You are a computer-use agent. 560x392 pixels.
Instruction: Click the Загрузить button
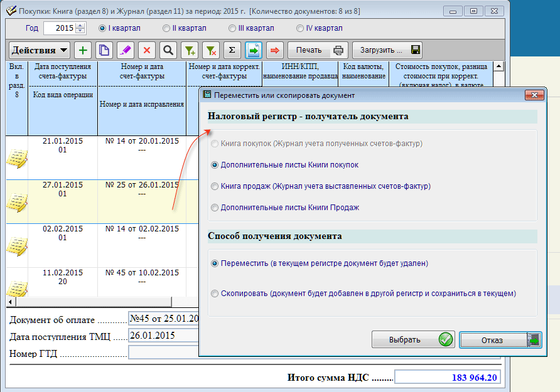click(387, 50)
